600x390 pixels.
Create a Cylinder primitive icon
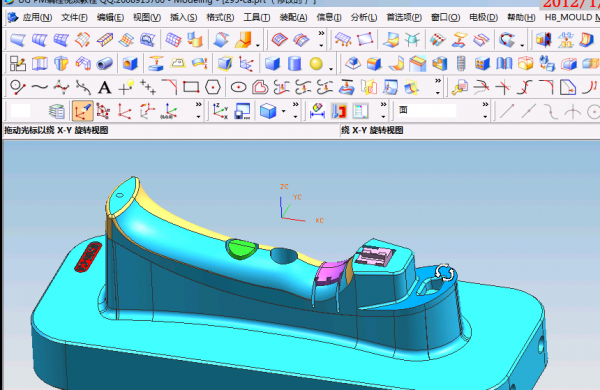294,64
